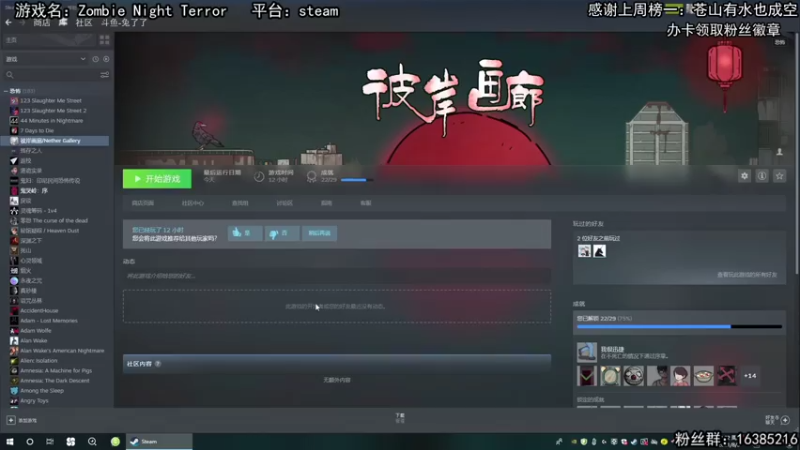This screenshot has height=450, width=800.
Task: Select 44 Minutes in Nightmare in library
Action: click(x=51, y=120)
